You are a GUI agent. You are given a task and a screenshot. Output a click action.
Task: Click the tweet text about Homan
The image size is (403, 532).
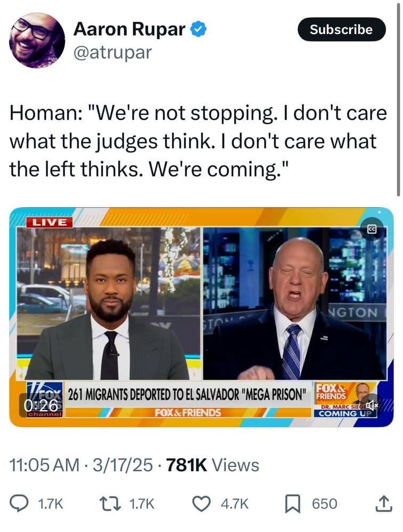coord(198,141)
